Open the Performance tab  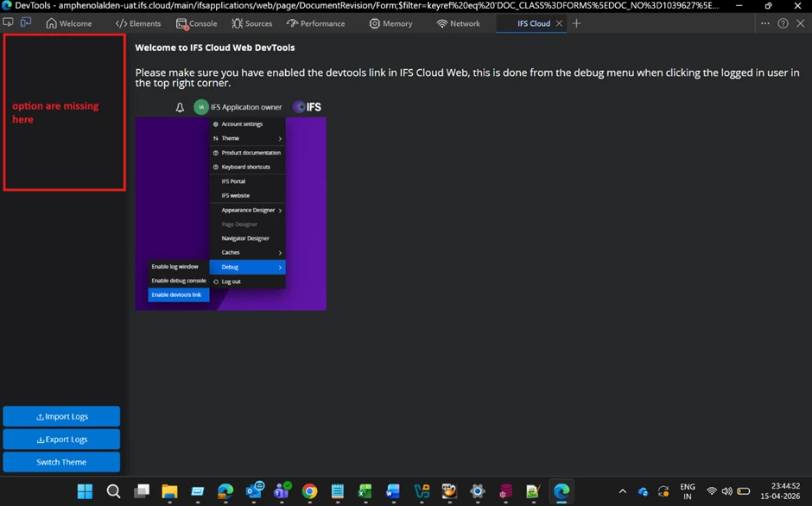315,23
